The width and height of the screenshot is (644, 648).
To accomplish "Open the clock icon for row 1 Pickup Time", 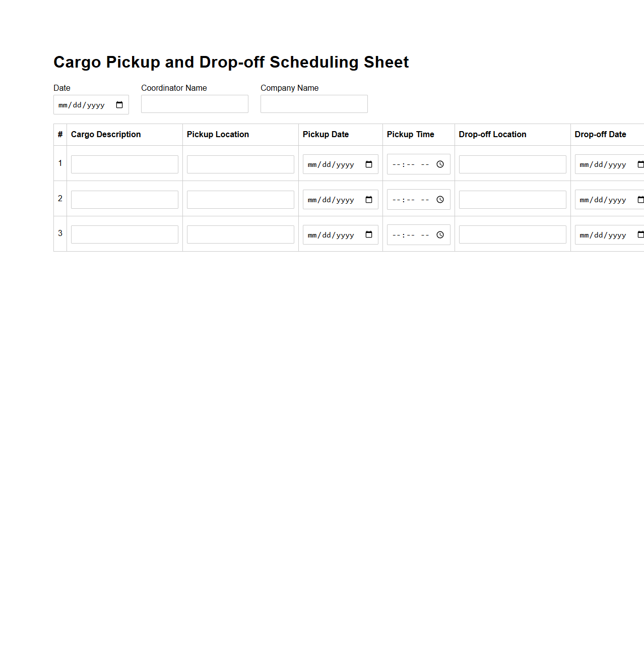I will [439, 164].
